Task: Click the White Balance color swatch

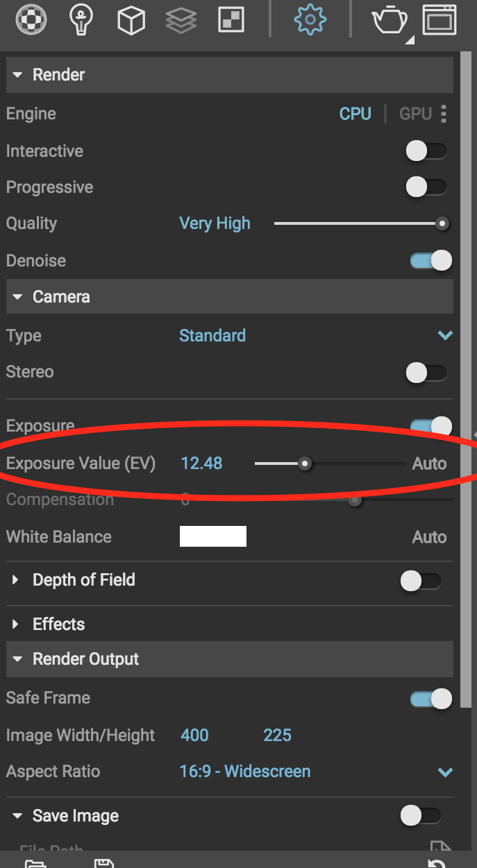Action: [x=213, y=536]
